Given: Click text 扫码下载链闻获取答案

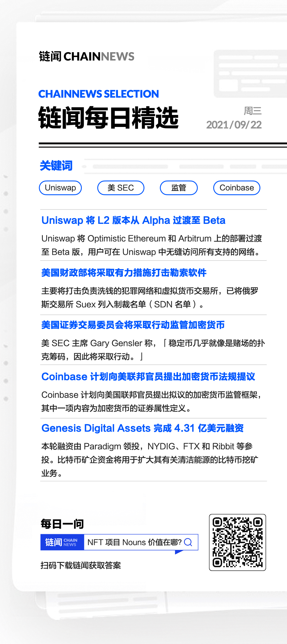Looking at the screenshot, I should [81, 565].
